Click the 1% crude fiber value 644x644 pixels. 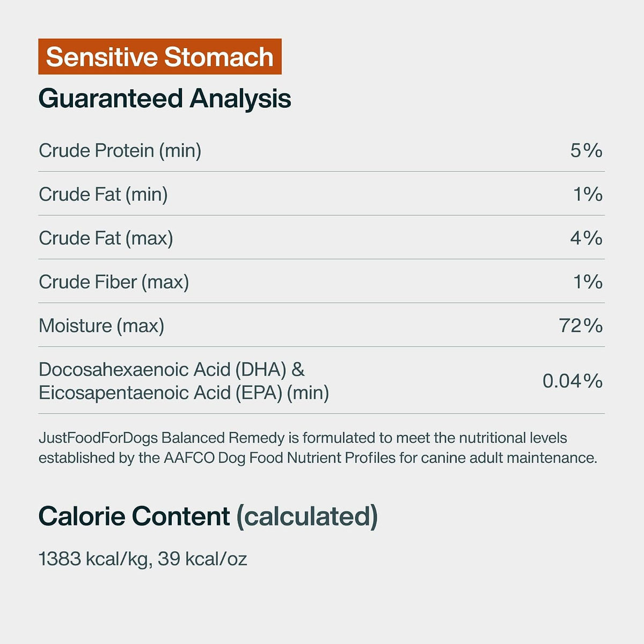pyautogui.click(x=588, y=282)
